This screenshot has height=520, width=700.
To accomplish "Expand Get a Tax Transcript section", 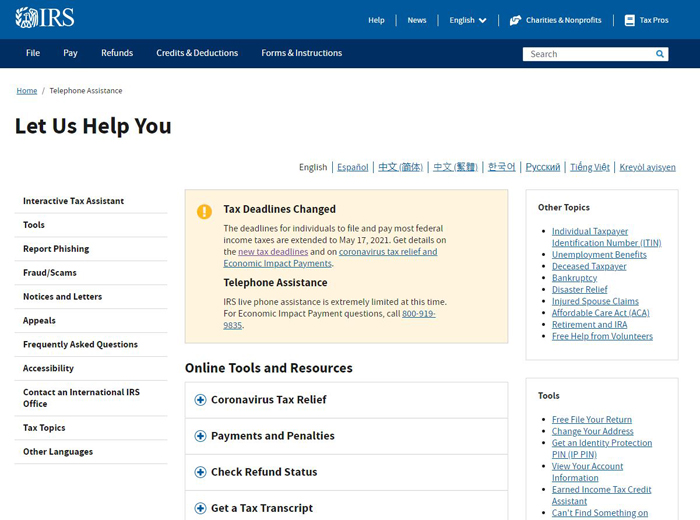I will 346,506.
